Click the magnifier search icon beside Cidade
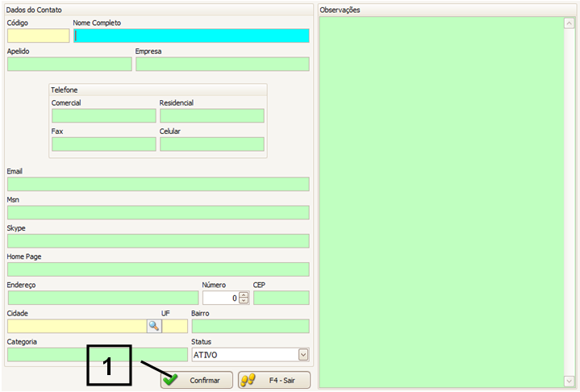The height and width of the screenshot is (392, 580). pyautogui.click(x=153, y=326)
